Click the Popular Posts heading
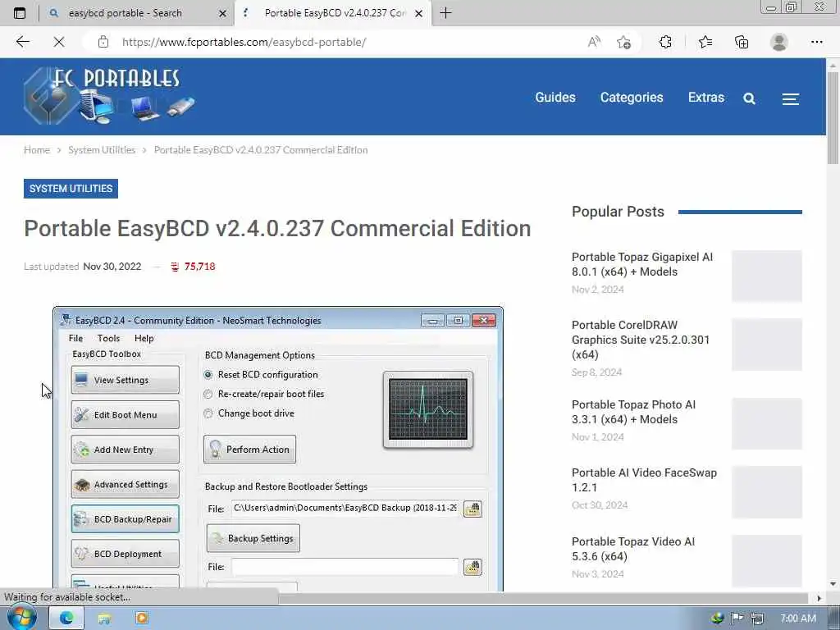The image size is (840, 630). (x=618, y=212)
